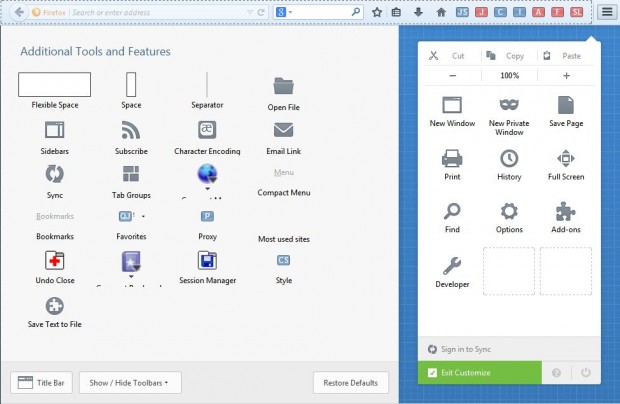Open Options gear icon

pyautogui.click(x=509, y=211)
